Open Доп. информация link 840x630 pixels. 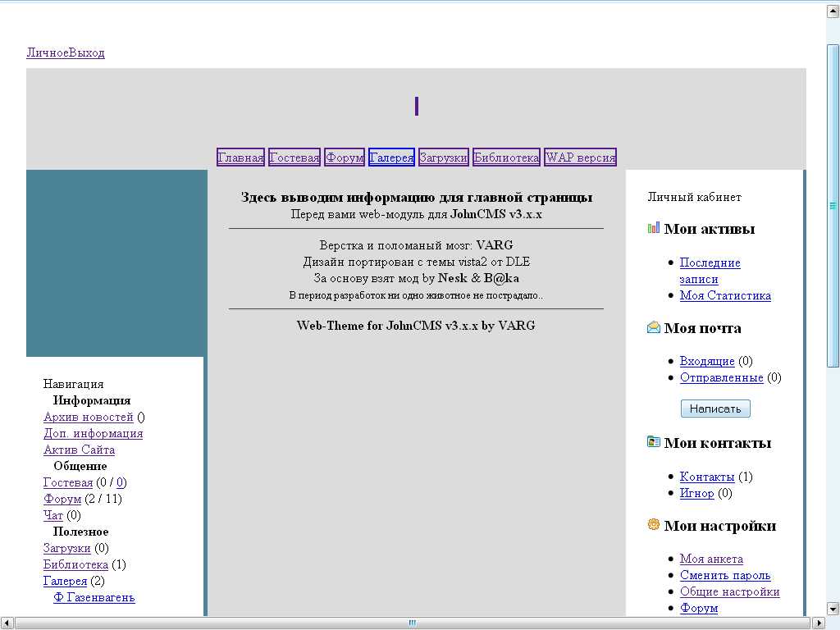pyautogui.click(x=94, y=433)
